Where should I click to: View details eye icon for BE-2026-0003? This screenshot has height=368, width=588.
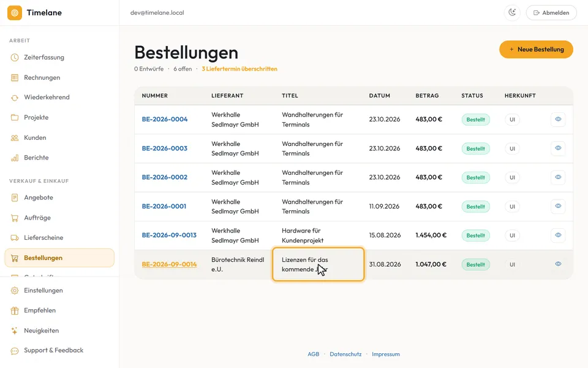558,148
